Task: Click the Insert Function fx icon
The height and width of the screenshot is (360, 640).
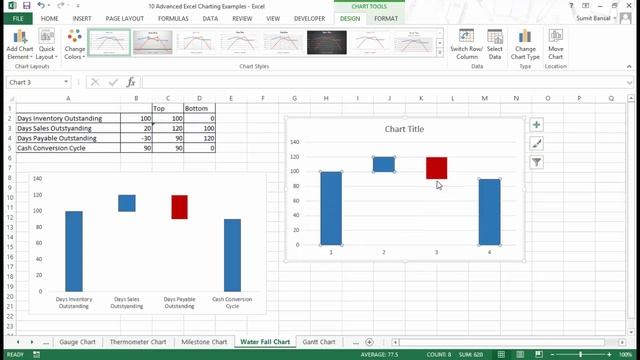Action: 131,82
